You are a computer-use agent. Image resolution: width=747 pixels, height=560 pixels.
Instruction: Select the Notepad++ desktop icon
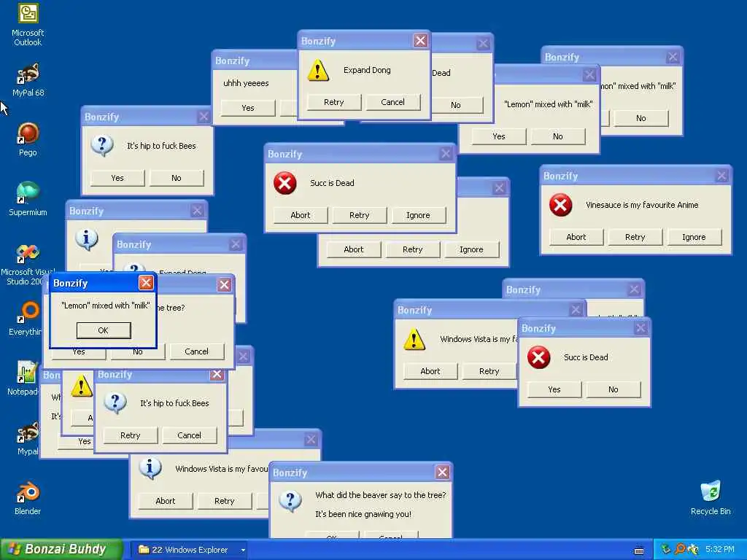pos(25,378)
